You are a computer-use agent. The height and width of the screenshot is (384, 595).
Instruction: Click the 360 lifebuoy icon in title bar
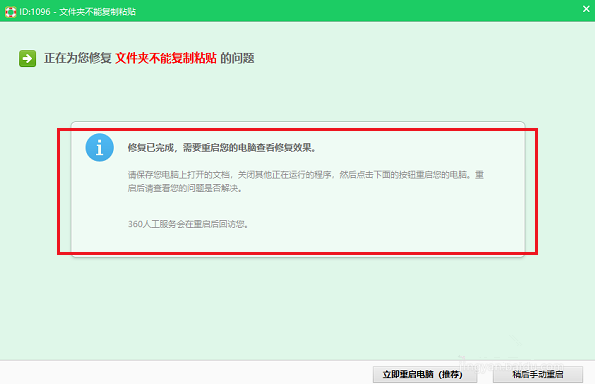click(11, 12)
